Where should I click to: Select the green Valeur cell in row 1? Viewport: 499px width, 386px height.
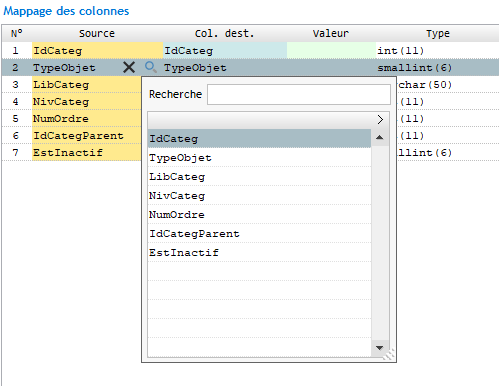tap(331, 50)
